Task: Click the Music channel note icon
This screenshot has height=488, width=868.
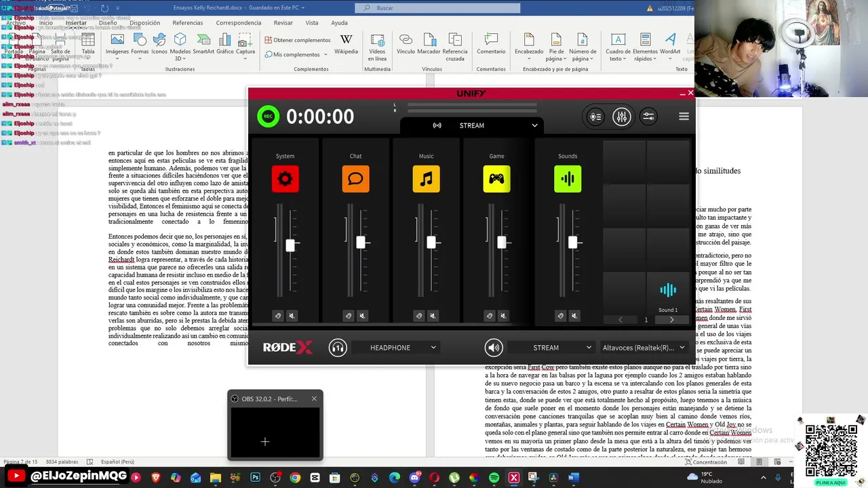Action: pos(426,179)
